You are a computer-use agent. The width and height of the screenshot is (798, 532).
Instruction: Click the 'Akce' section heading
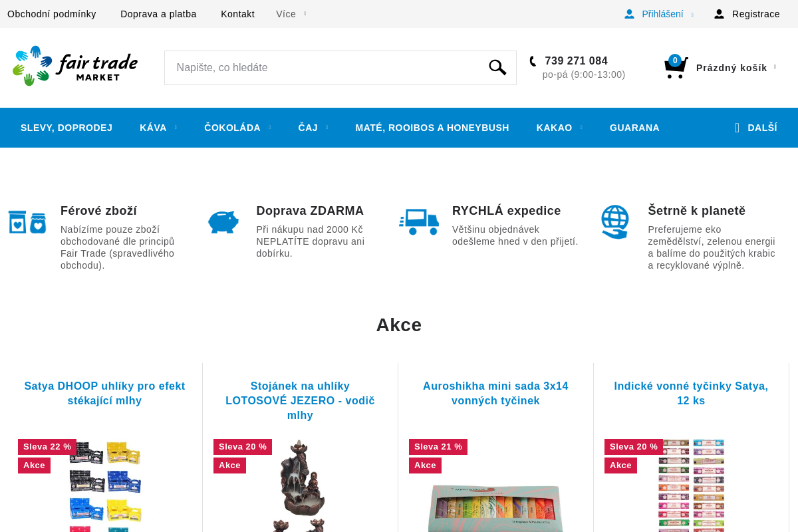(x=399, y=325)
